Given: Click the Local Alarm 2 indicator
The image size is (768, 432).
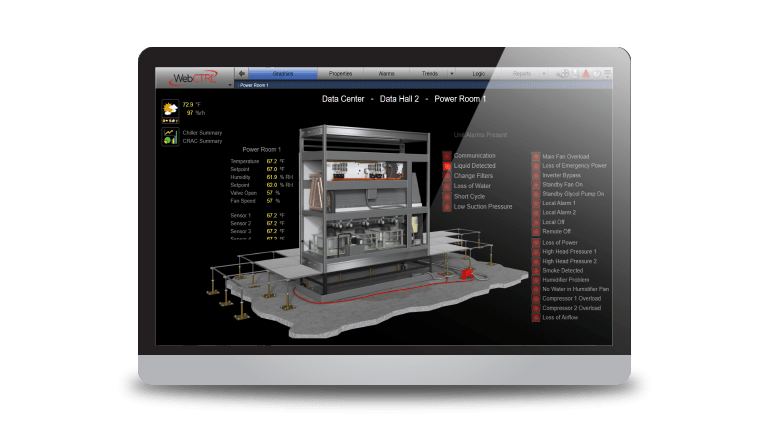Looking at the screenshot, I should click(536, 213).
